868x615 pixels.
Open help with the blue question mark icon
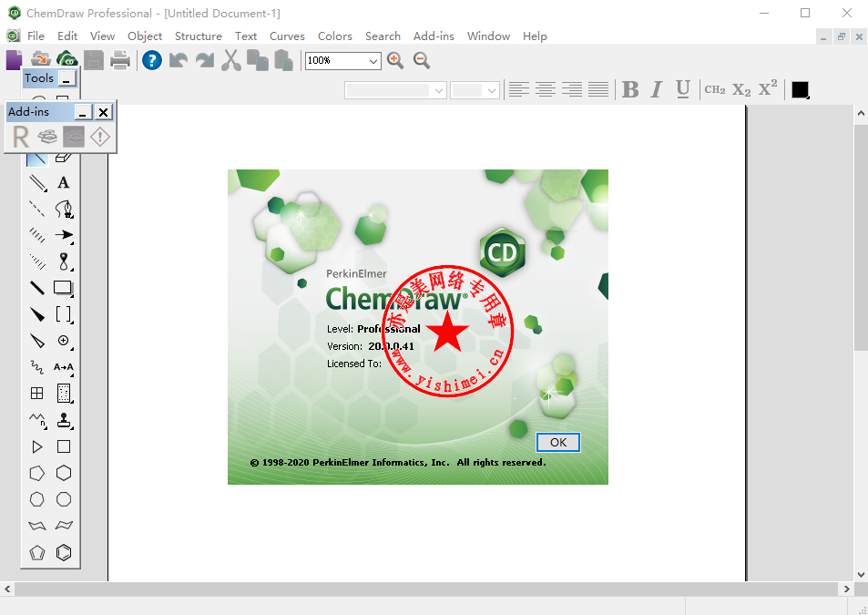(152, 60)
